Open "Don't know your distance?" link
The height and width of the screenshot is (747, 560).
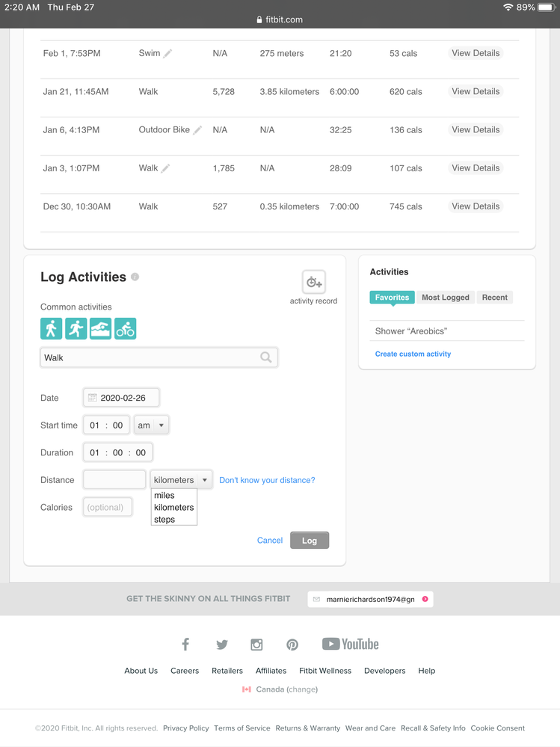tap(267, 480)
